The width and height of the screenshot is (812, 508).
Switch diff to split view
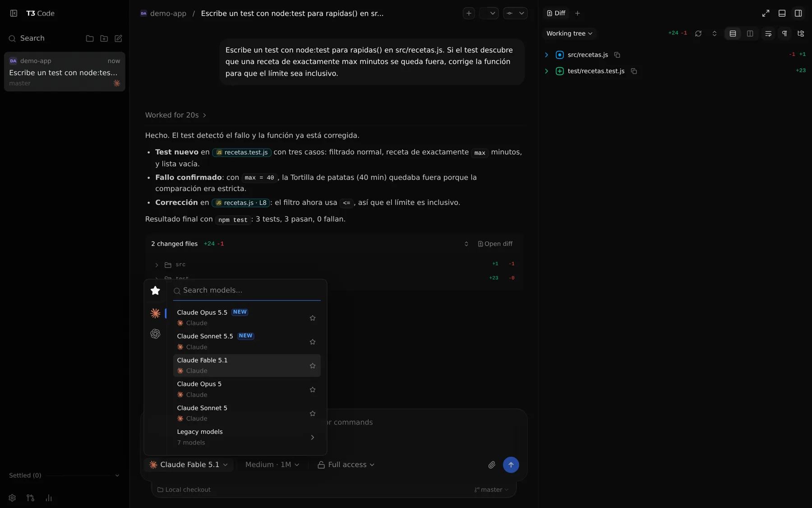[x=750, y=33]
